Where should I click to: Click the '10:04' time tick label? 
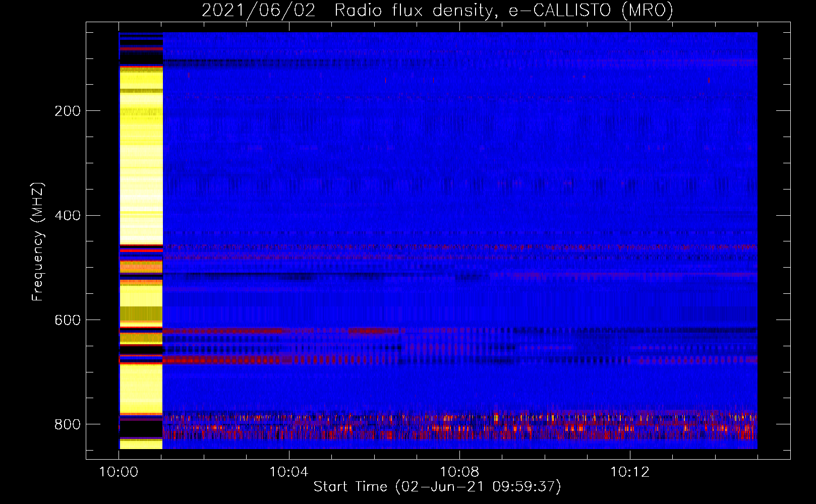pyautogui.click(x=289, y=472)
